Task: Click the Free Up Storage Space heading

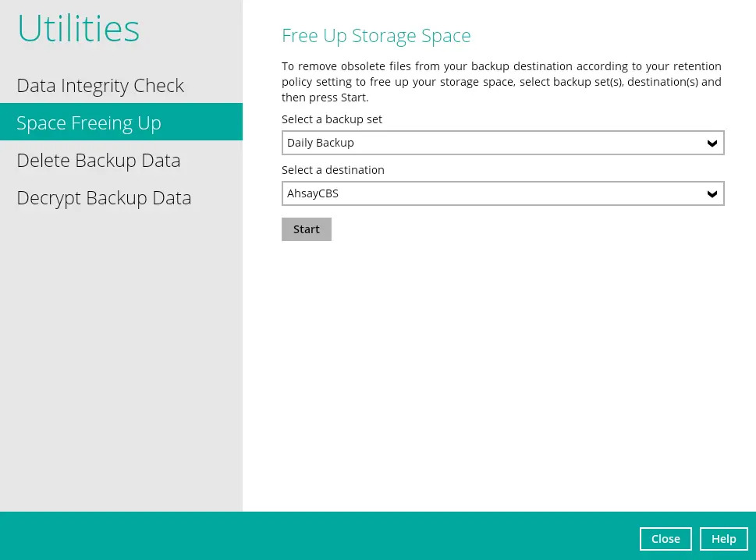Action: pos(376,36)
